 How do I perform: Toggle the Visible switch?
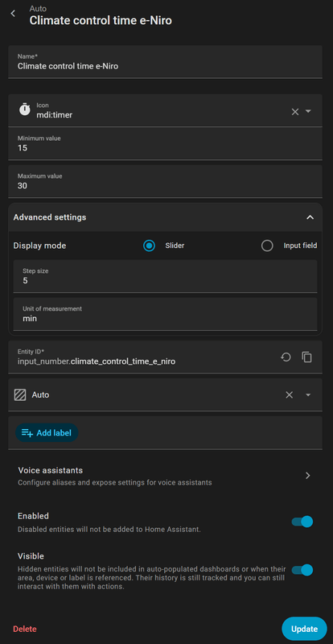pos(302,570)
